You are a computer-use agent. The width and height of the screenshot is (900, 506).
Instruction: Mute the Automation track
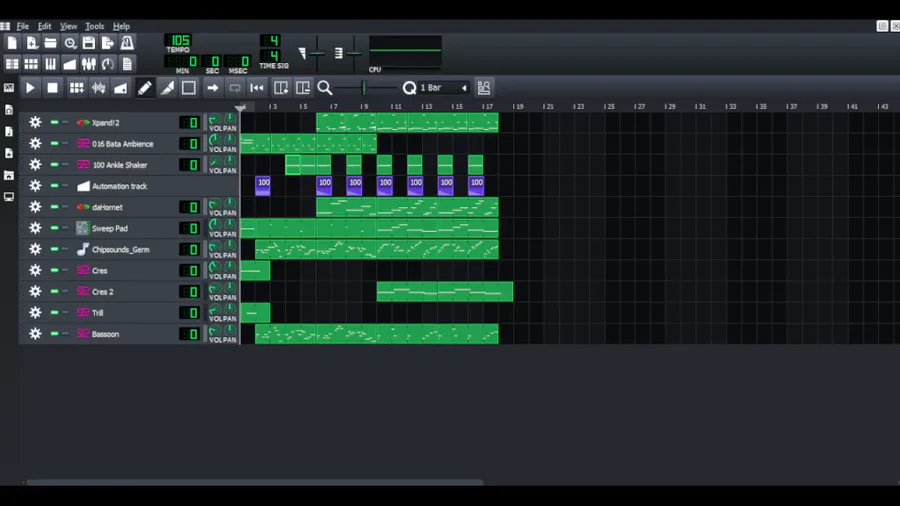(55, 186)
